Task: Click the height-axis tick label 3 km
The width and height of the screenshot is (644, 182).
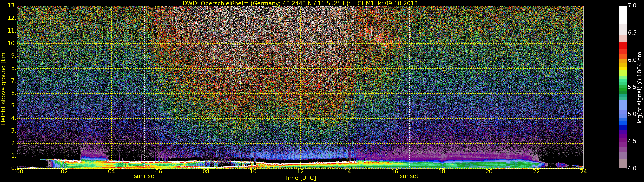Action: pyautogui.click(x=14, y=131)
